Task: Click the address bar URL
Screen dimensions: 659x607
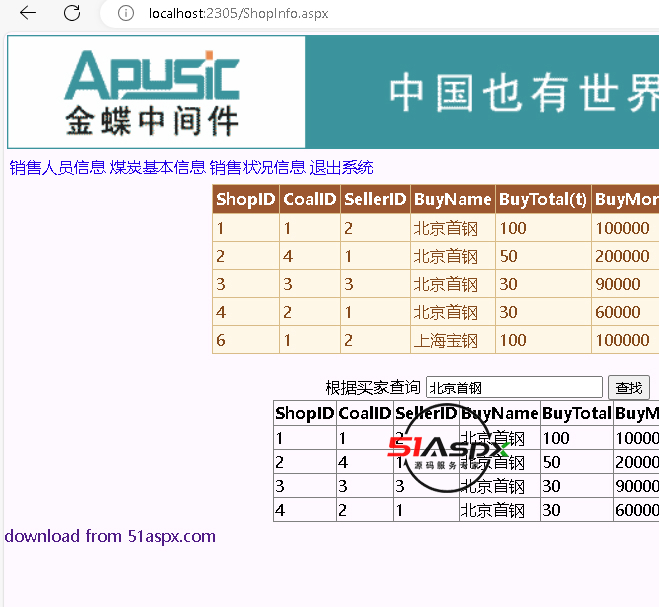Action: 238,13
